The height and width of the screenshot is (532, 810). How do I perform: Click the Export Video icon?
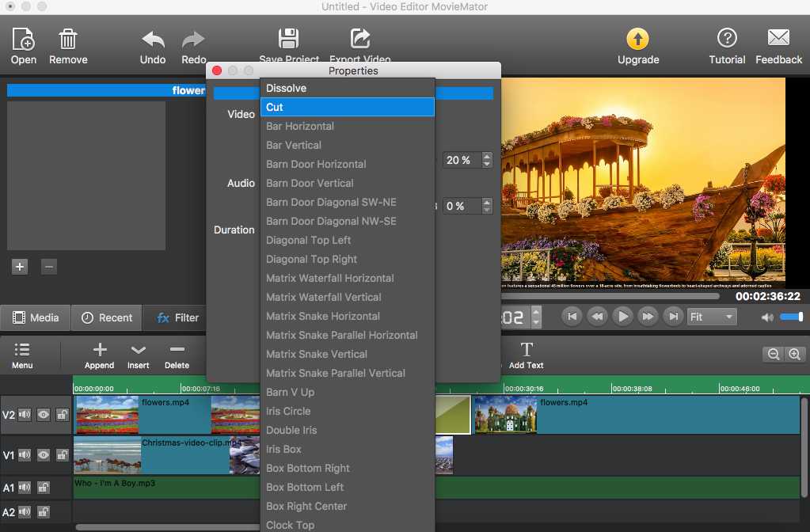pyautogui.click(x=360, y=39)
